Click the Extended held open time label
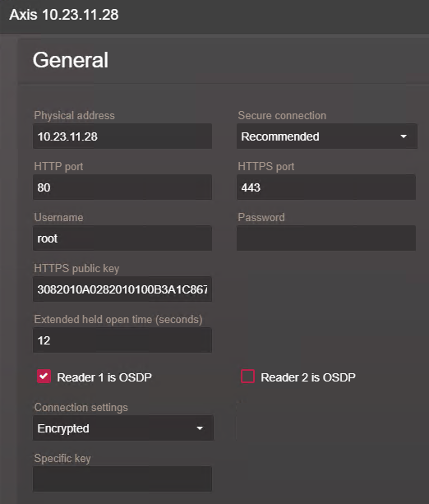Viewport: 429px width, 504px height. click(x=118, y=320)
